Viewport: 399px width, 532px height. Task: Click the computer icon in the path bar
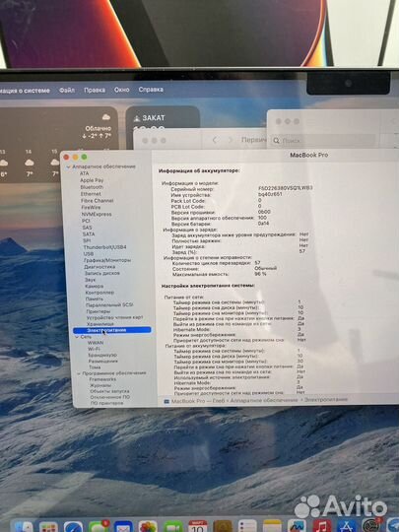(166, 401)
